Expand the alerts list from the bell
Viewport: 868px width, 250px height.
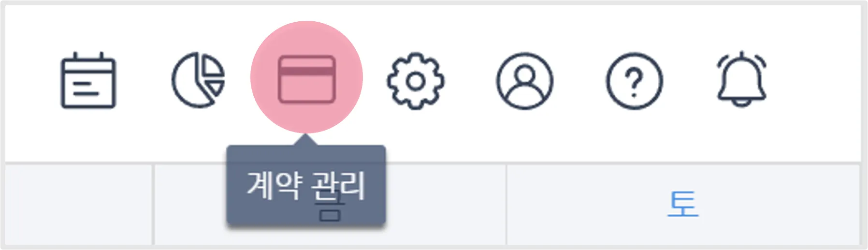(741, 79)
